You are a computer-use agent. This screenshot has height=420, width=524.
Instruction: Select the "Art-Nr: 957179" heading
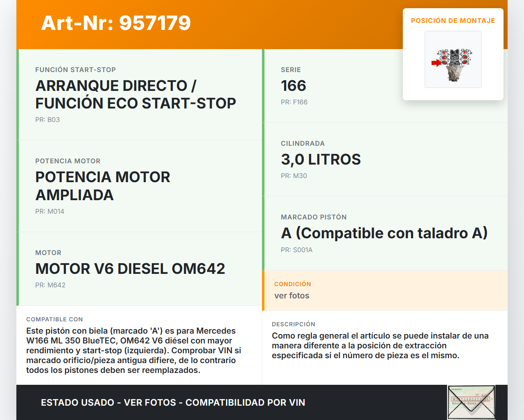116,23
